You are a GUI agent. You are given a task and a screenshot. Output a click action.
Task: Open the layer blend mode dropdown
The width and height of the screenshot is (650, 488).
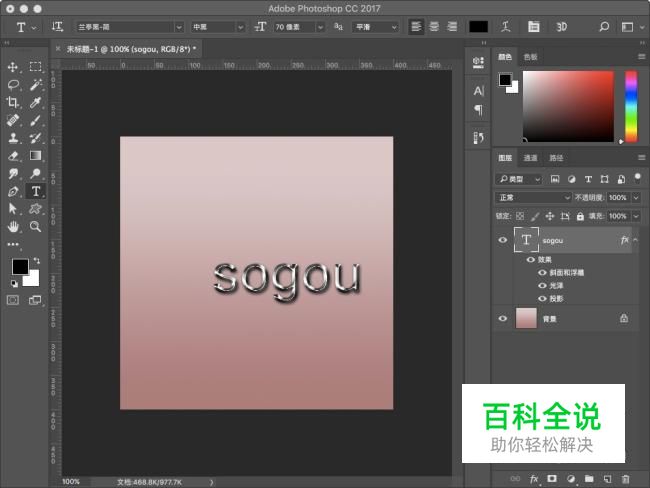[534, 197]
